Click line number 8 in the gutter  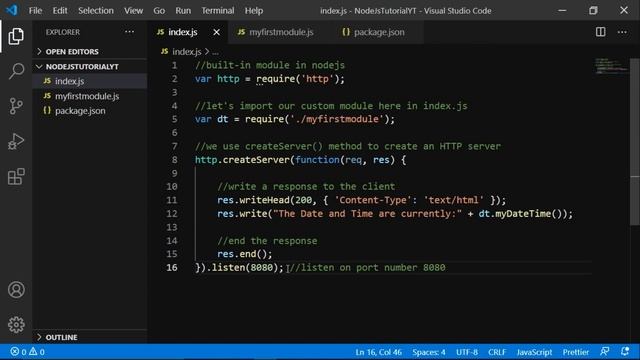click(174, 160)
